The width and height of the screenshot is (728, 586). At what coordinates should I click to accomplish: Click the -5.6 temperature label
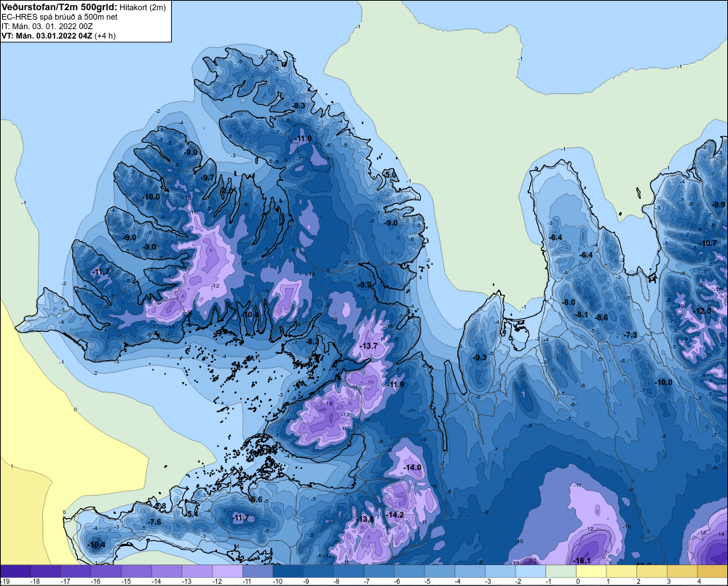pos(256,499)
